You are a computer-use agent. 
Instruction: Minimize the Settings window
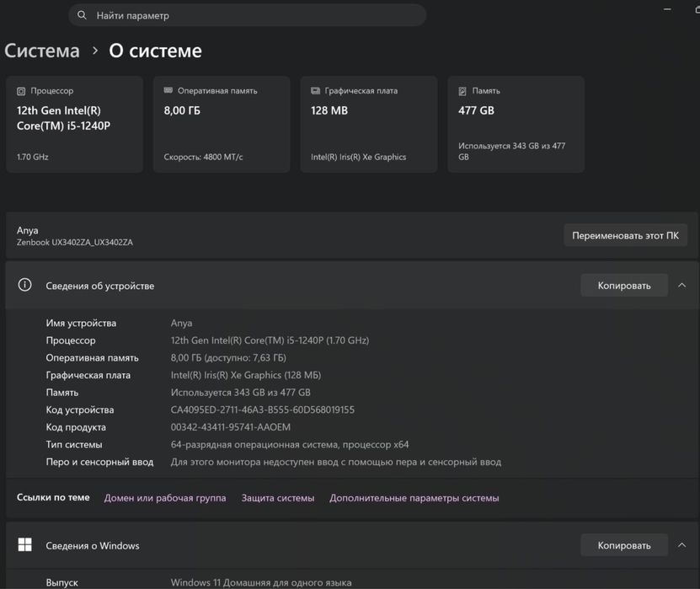[x=667, y=9]
